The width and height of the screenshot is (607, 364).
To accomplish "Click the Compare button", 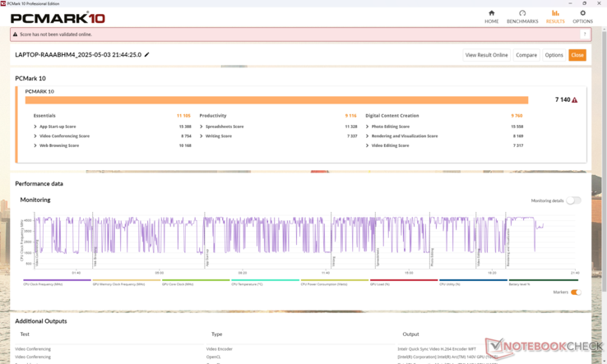I will (x=526, y=55).
